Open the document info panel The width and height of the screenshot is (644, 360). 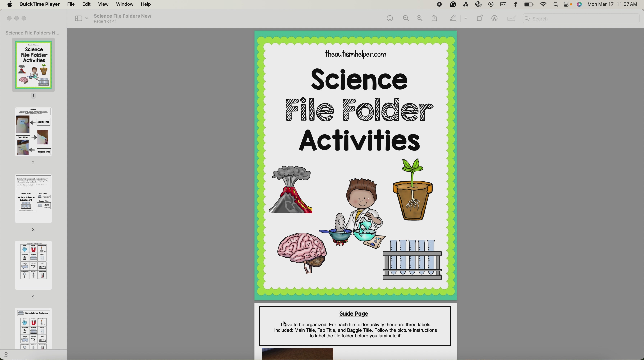click(x=390, y=18)
